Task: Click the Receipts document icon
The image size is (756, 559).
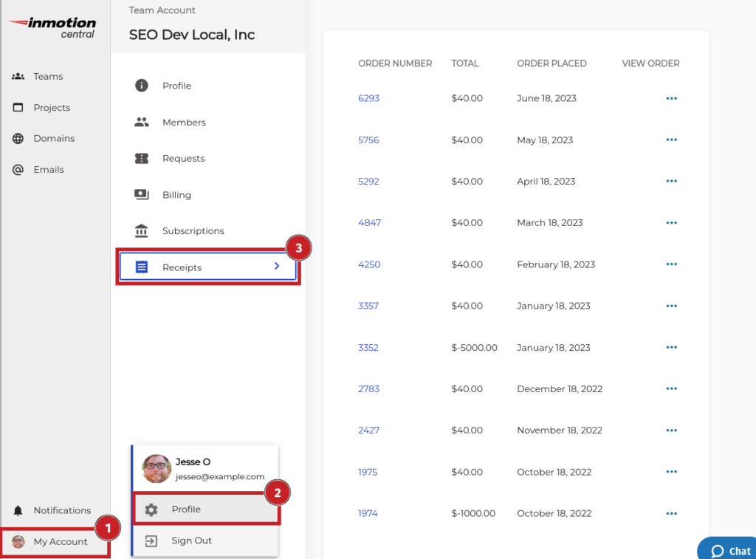Action: [x=141, y=267]
